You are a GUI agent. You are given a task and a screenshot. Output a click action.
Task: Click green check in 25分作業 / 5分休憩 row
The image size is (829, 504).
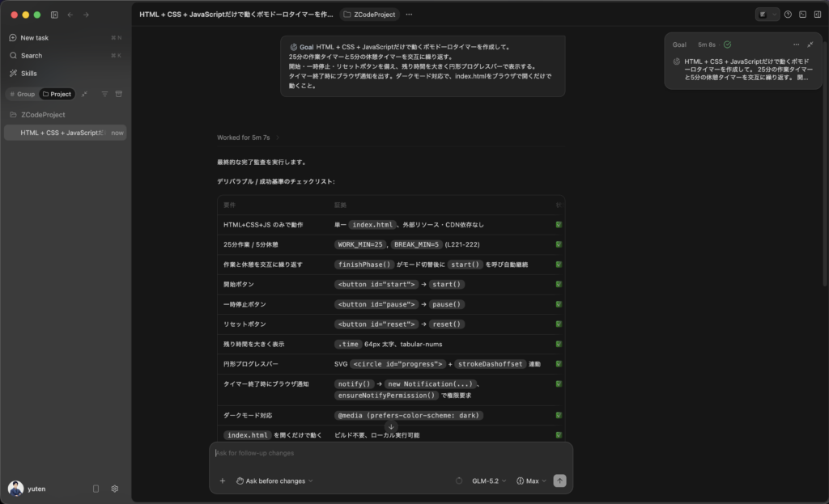click(x=559, y=244)
